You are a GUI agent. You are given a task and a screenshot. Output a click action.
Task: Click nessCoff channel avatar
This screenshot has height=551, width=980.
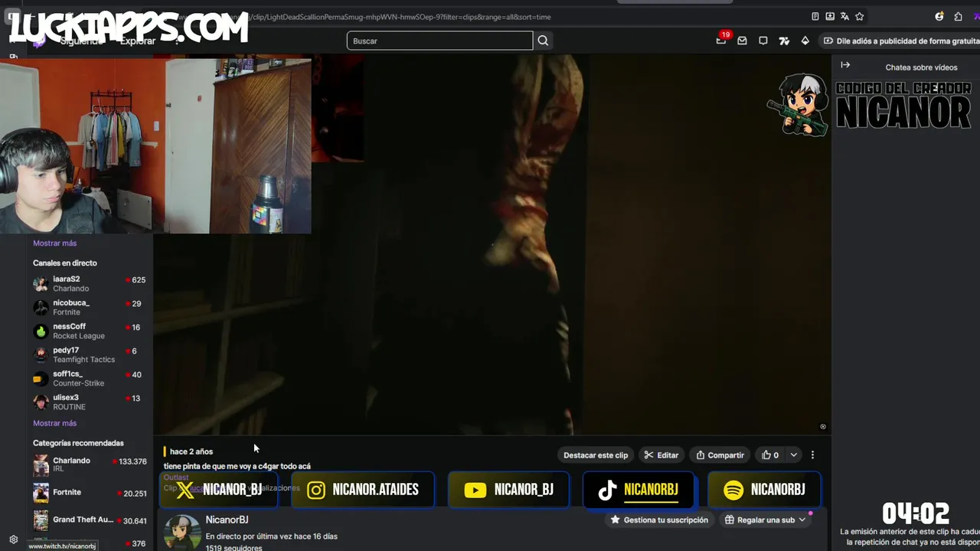(41, 331)
